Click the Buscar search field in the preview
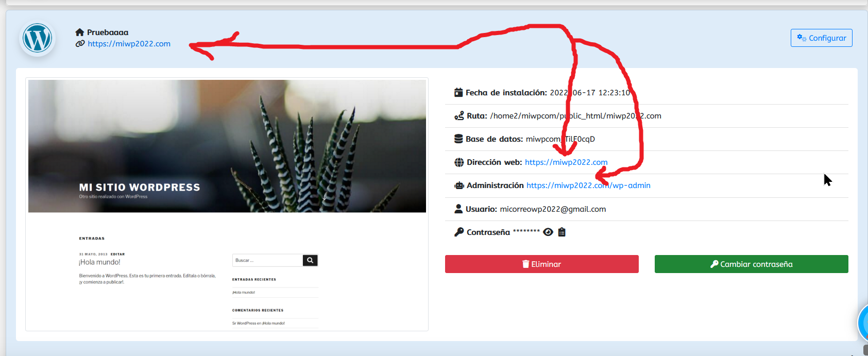Image resolution: width=868 pixels, height=356 pixels. pyautogui.click(x=268, y=260)
